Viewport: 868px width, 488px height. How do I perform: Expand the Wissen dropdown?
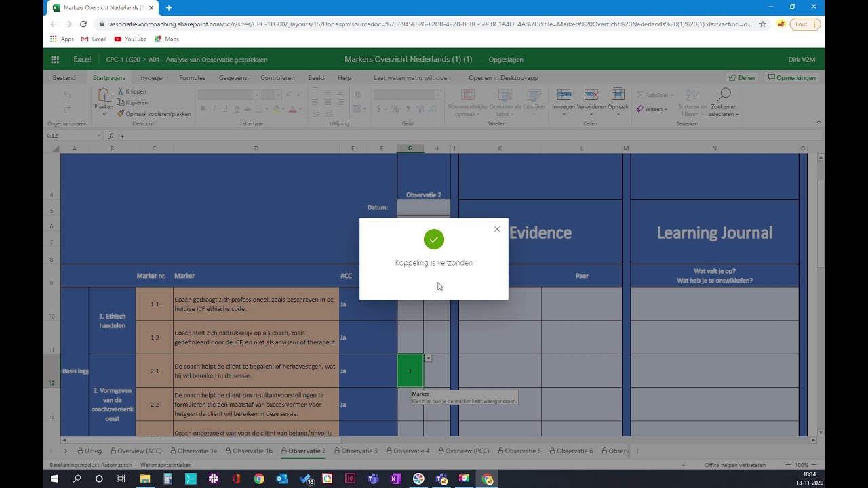(x=652, y=109)
